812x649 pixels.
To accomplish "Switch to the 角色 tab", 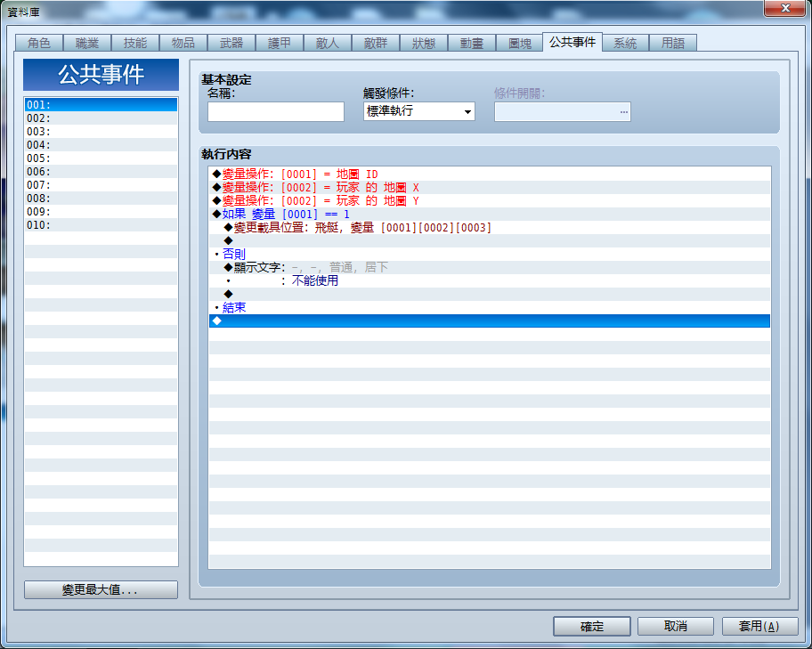I will (39, 43).
